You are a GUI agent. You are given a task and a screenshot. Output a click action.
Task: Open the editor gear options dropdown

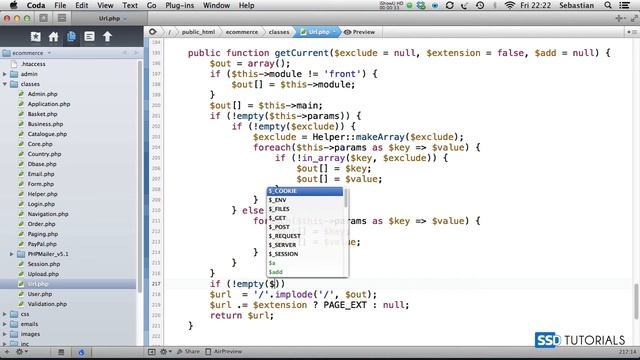coord(165,351)
